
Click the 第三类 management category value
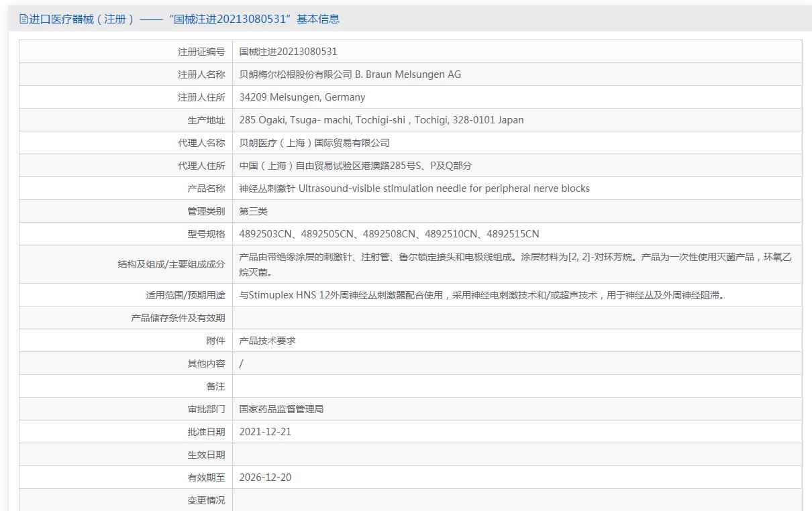(253, 211)
